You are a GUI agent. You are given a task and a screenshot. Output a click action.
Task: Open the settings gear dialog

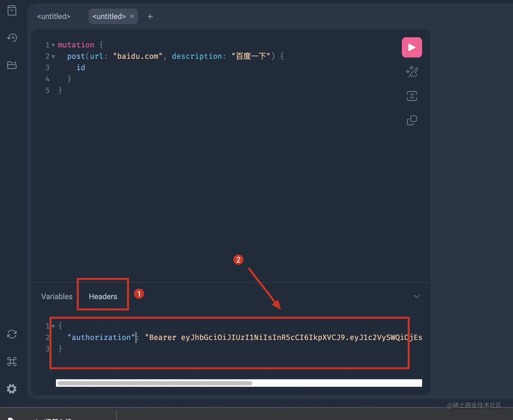12,389
